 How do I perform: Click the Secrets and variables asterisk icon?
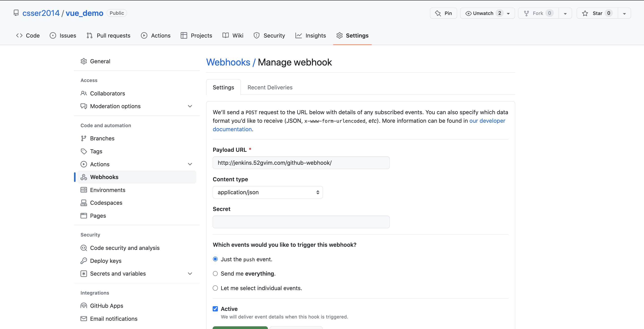[84, 274]
